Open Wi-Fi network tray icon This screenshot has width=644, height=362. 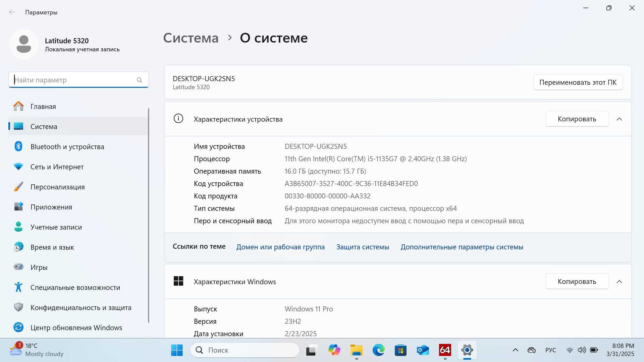coord(570,350)
